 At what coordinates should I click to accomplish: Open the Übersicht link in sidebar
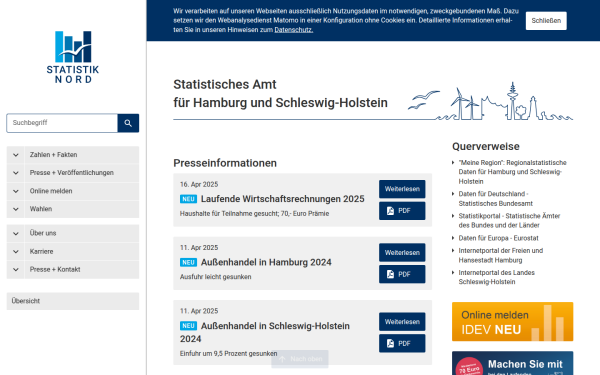73,301
